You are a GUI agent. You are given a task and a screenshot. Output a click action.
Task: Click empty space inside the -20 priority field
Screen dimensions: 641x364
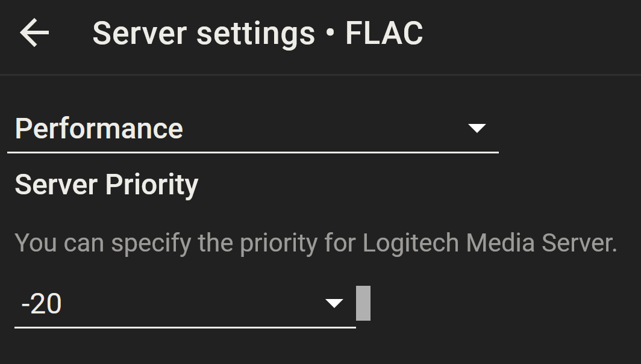point(193,304)
